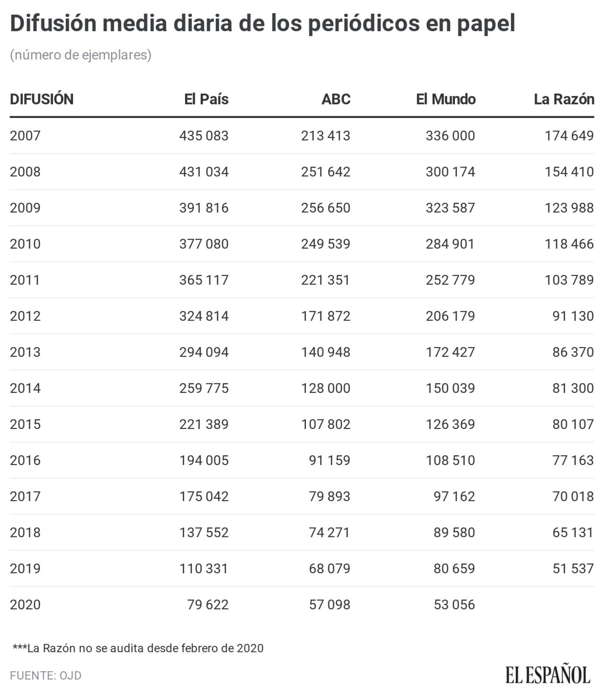The image size is (604, 700).
Task: Click the 2020 row year label
Action: click(x=25, y=605)
